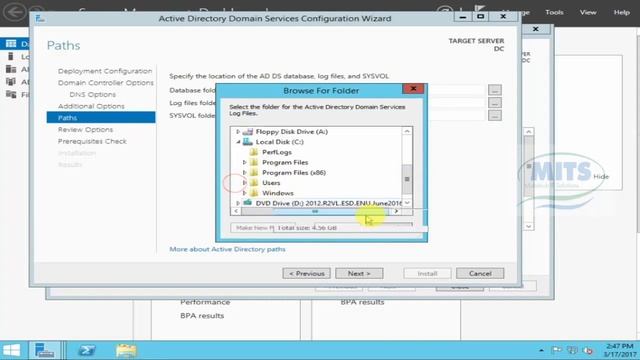Select Users folder name in tree
The width and height of the screenshot is (640, 360).
[271, 183]
